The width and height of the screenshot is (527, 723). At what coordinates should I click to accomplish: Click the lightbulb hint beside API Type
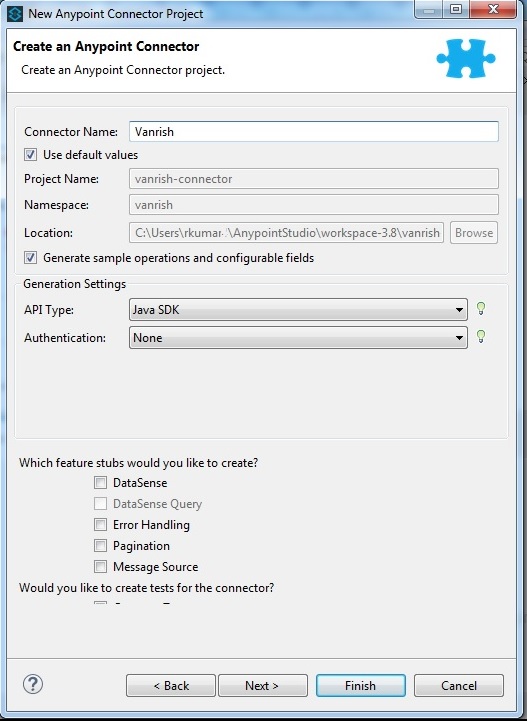481,308
